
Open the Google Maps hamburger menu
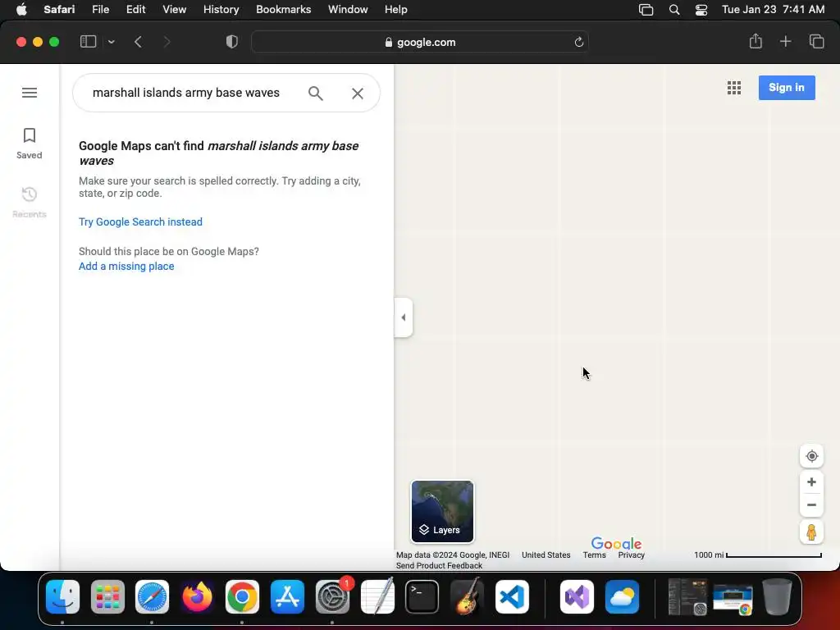[x=30, y=93]
